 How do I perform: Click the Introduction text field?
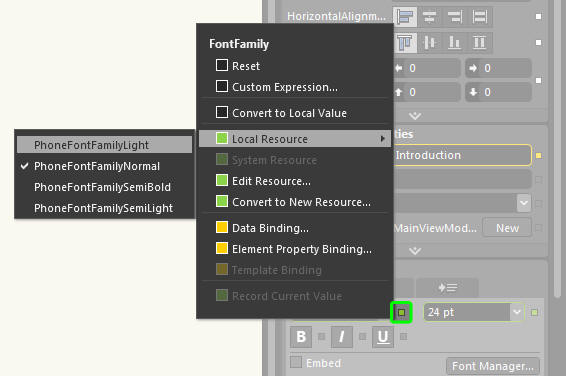coord(462,155)
